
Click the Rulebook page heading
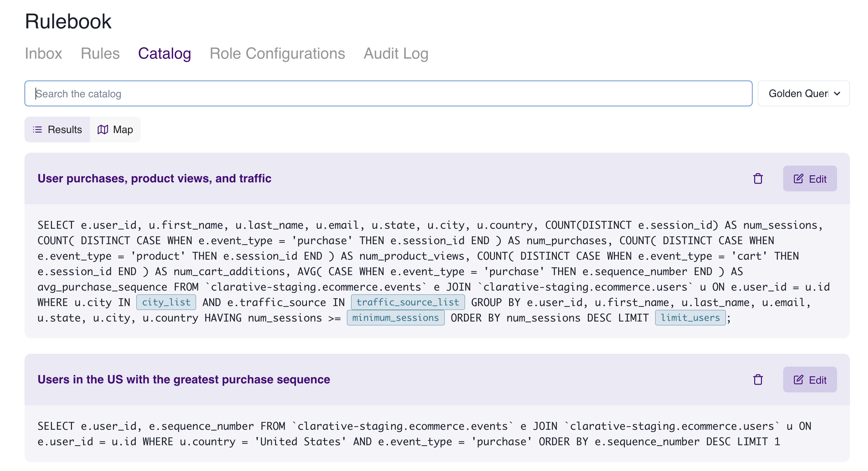click(68, 21)
